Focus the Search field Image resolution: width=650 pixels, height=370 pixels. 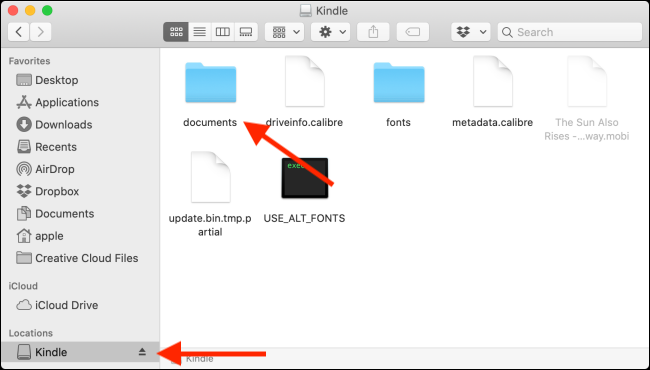(x=570, y=32)
